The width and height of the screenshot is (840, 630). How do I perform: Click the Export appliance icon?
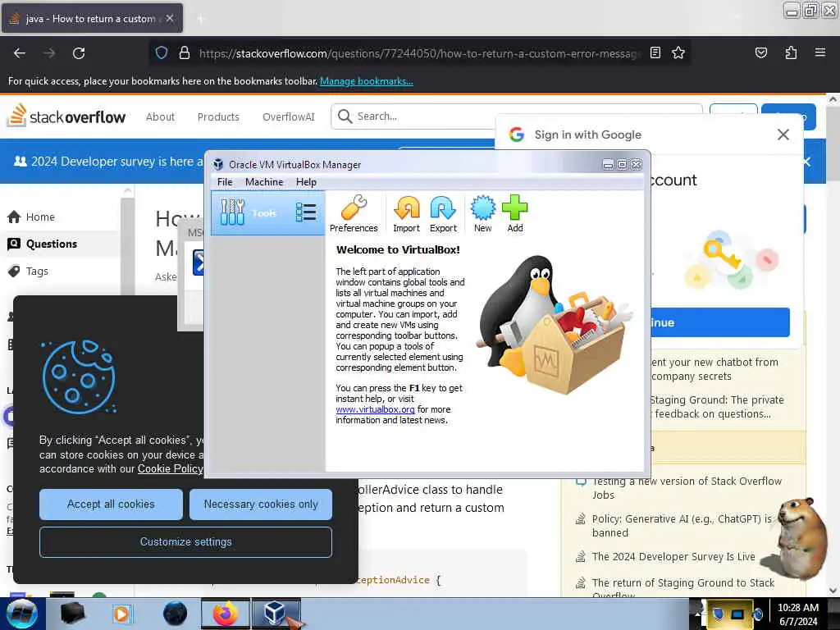click(x=443, y=214)
